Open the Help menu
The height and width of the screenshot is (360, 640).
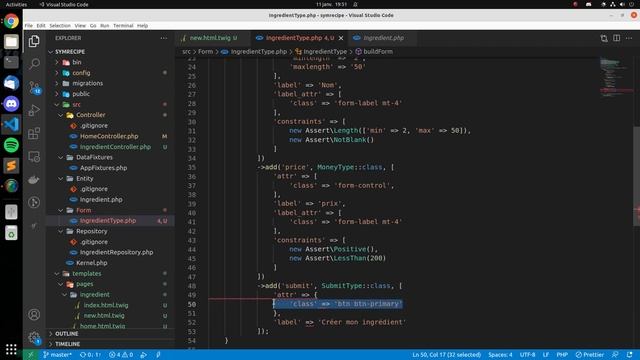142,25
